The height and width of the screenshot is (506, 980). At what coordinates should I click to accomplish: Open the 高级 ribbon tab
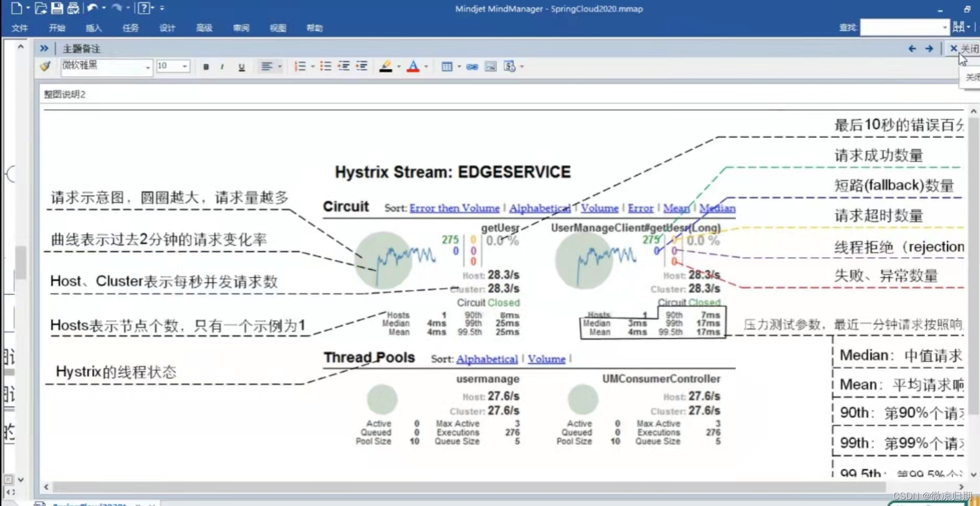point(204,28)
